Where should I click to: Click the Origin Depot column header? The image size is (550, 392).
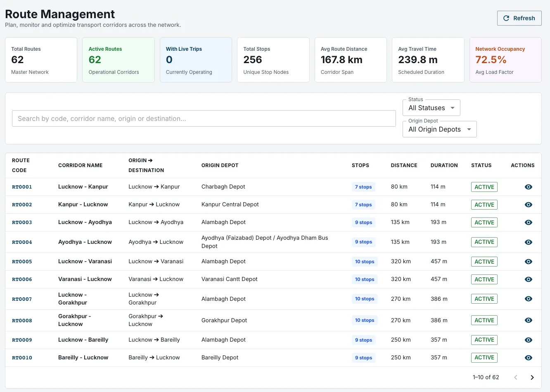pos(220,165)
